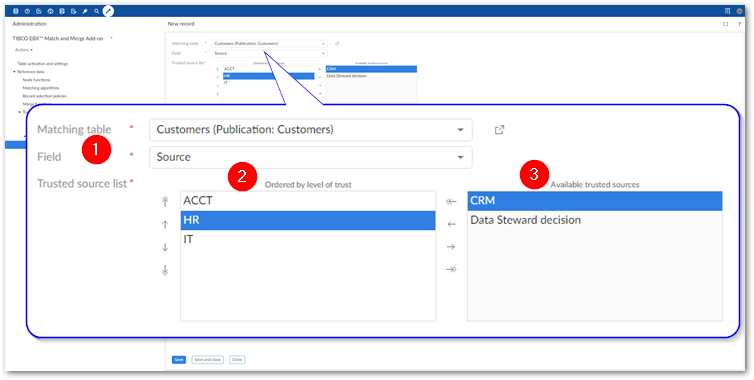Add CRM to trusted list with left arrow

451,224
